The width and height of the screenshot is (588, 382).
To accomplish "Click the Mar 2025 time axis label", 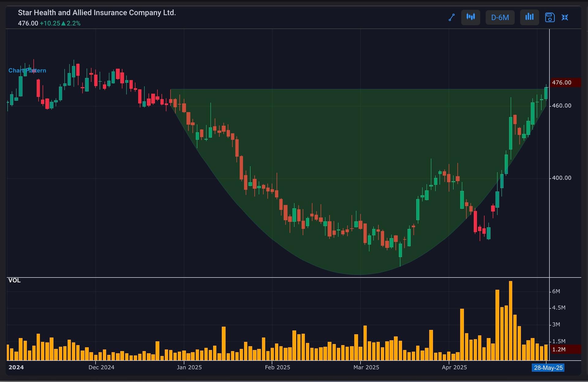I will [366, 367].
